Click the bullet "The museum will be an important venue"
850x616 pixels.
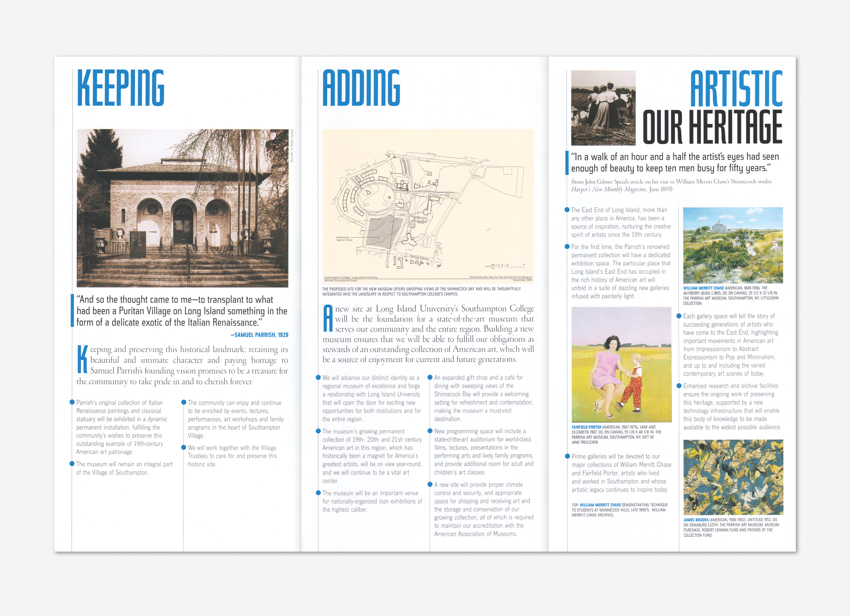pyautogui.click(x=372, y=501)
